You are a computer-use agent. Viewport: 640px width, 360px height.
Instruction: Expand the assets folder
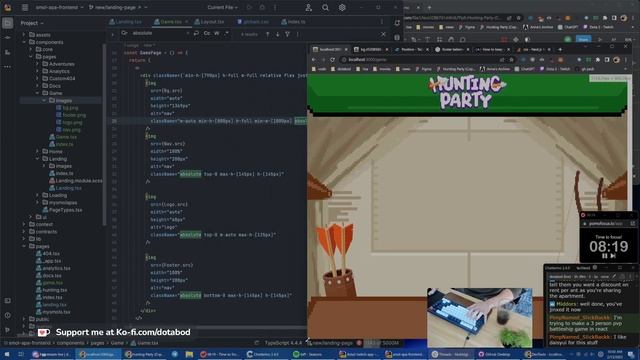[24, 35]
